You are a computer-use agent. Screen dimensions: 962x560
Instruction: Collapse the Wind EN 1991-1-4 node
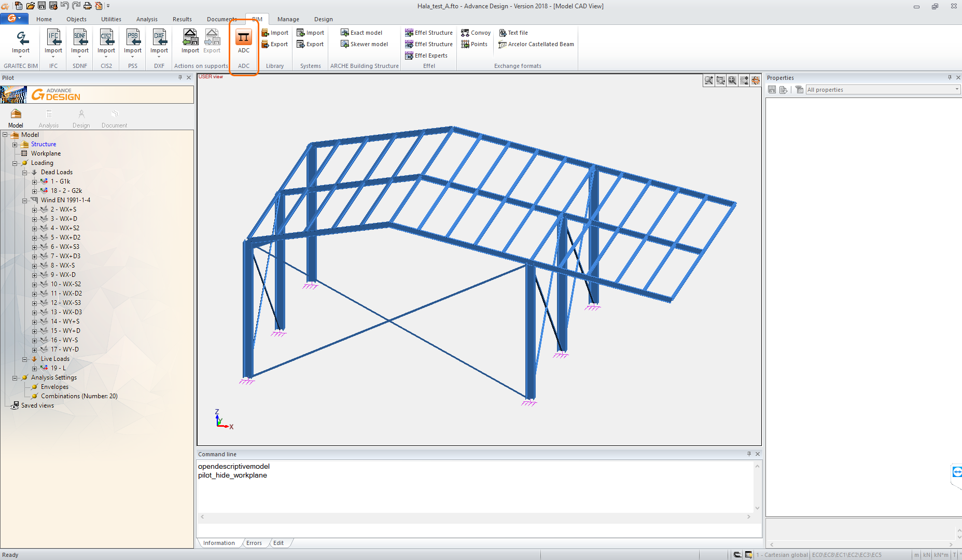coord(24,200)
